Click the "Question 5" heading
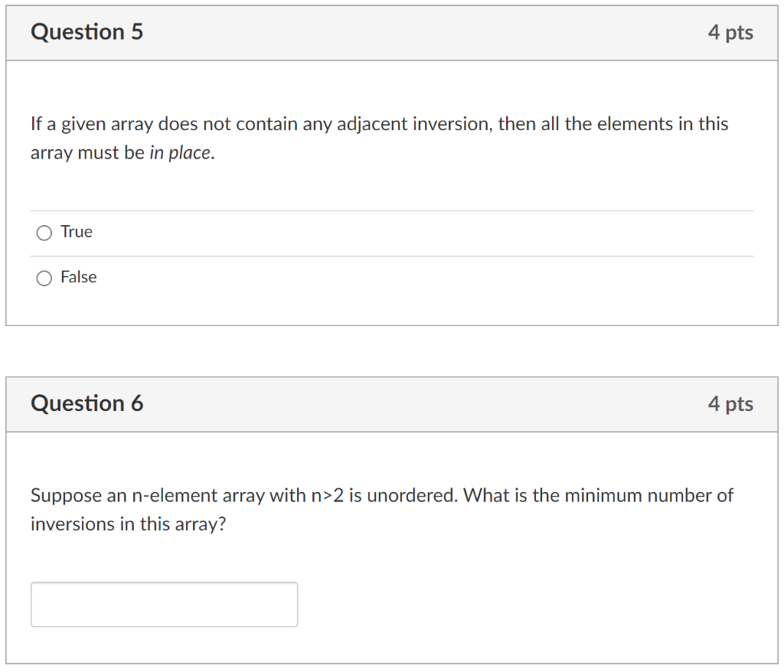Screen dimensions: 784x672 coord(87,32)
